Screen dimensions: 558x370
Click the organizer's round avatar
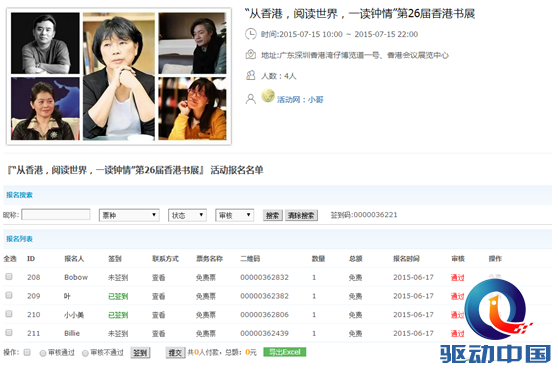(x=268, y=96)
